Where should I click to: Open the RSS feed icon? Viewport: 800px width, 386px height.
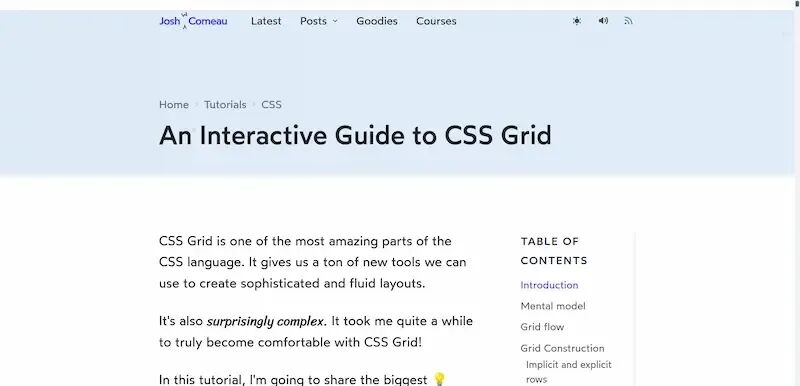pyautogui.click(x=628, y=21)
